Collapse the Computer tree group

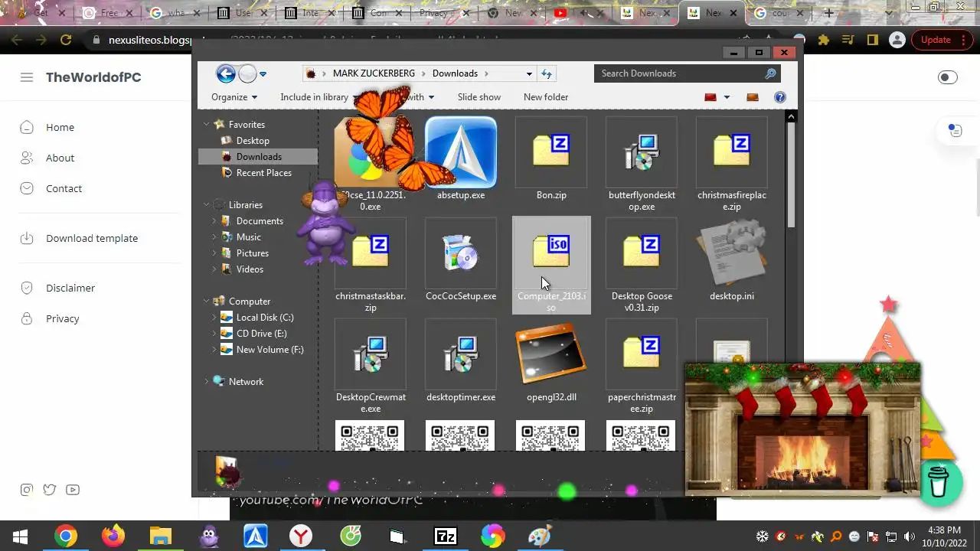click(x=207, y=301)
